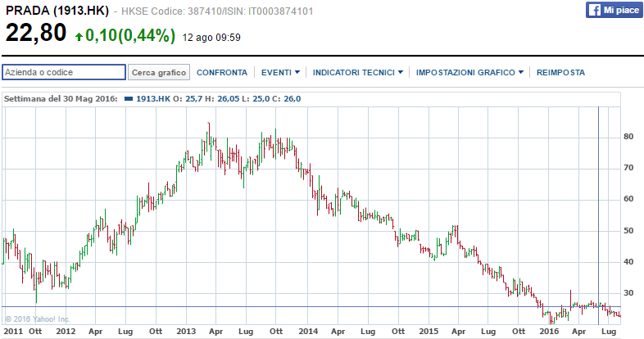Click the '1913.HK O: 25,7' legend text

(x=170, y=98)
